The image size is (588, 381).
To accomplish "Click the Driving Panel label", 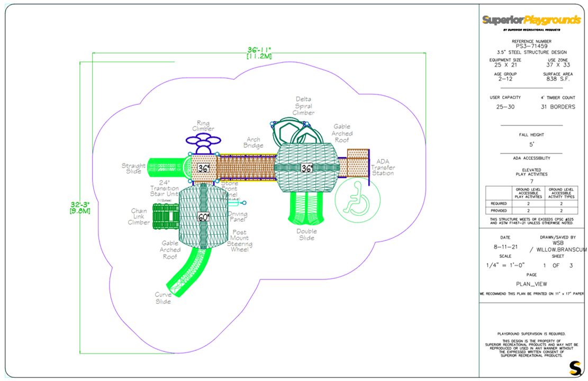I will click(238, 216).
